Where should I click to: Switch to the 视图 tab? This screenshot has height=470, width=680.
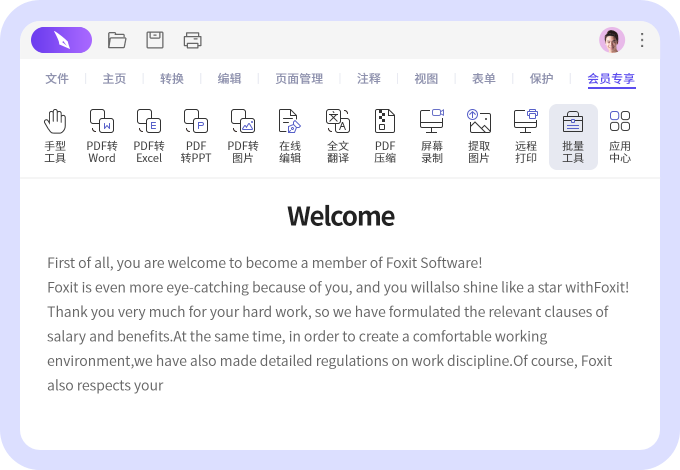426,78
